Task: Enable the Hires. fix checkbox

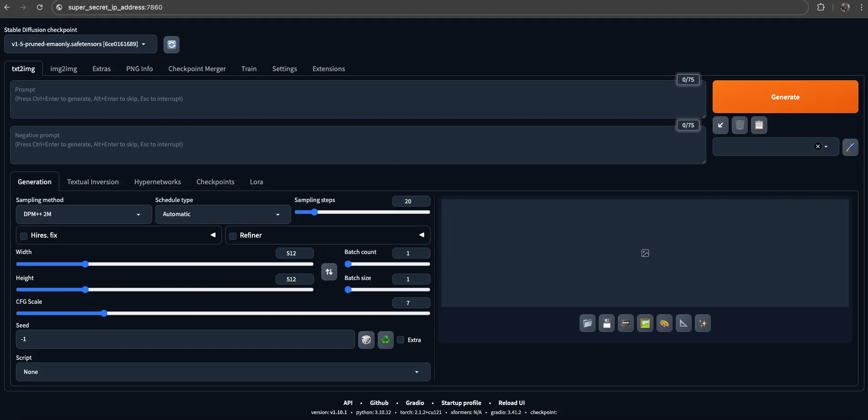Action: coord(23,236)
